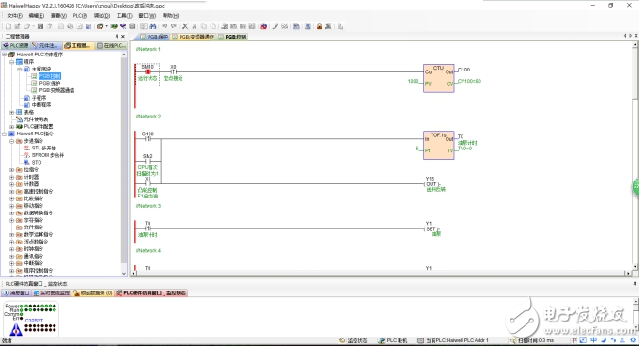Open the 实时曲线监控 bottom tab
644x346 pixels.
coord(52,293)
